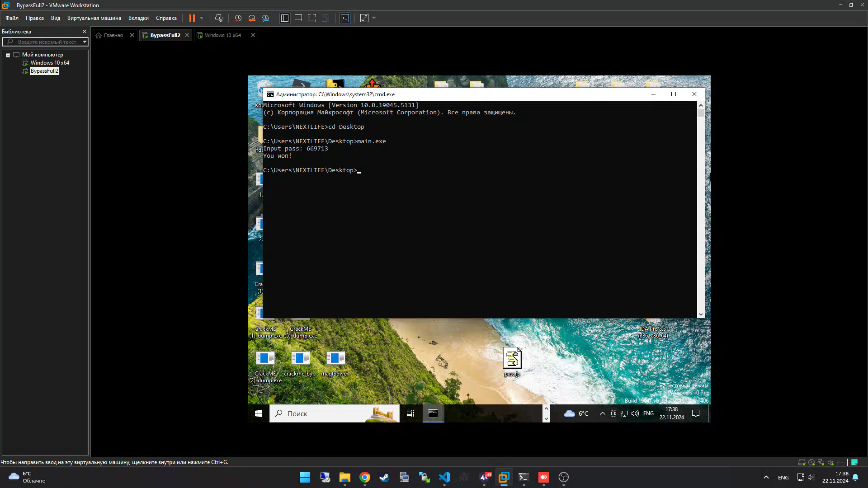
Task: Enter full screen mode icon
Action: [312, 18]
